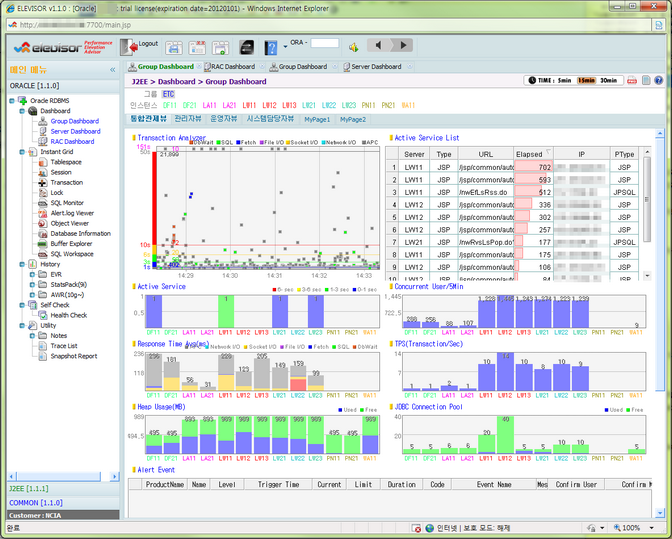This screenshot has width=672, height=539.
Task: Click the red print icon beside TIME
Action: tap(632, 80)
